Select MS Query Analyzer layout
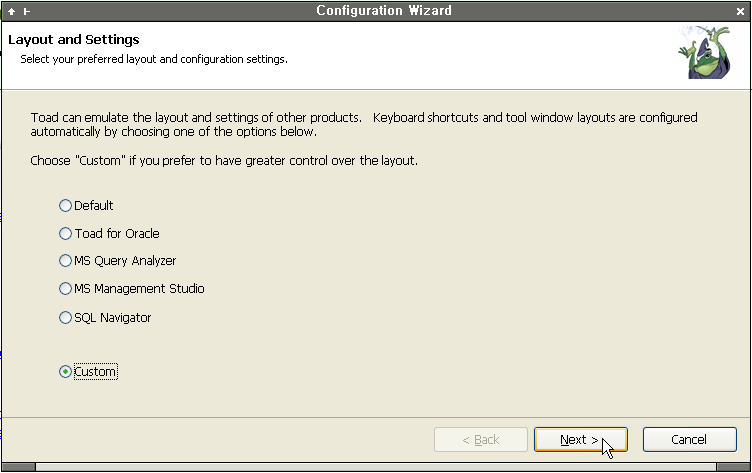 tap(65, 260)
